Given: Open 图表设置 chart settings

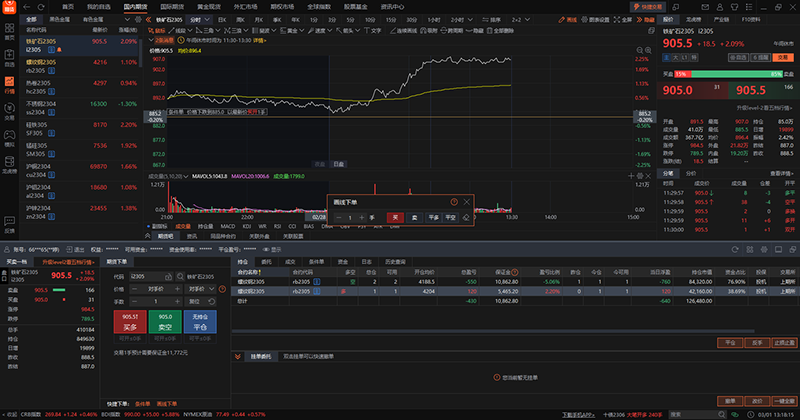Looking at the screenshot, I should pos(594,19).
